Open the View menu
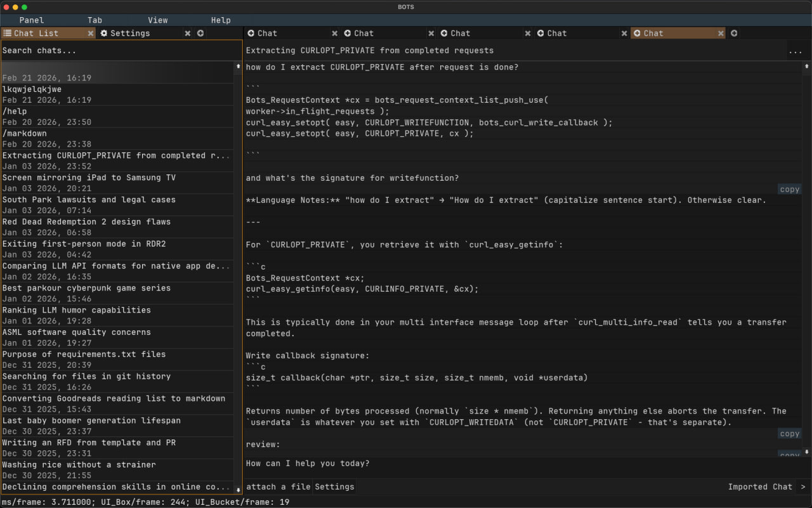 157,20
